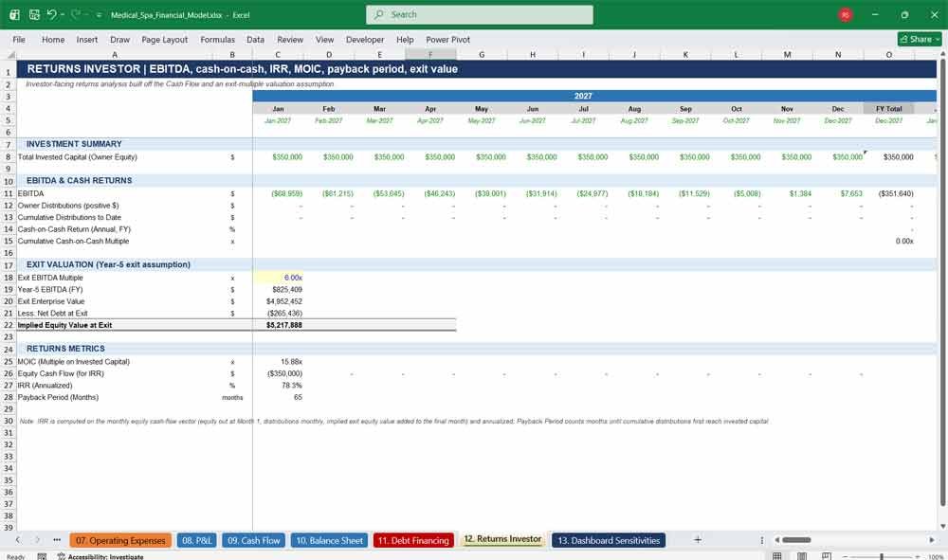Open the Home ribbon tab
The width and height of the screenshot is (948, 560).
tap(53, 39)
